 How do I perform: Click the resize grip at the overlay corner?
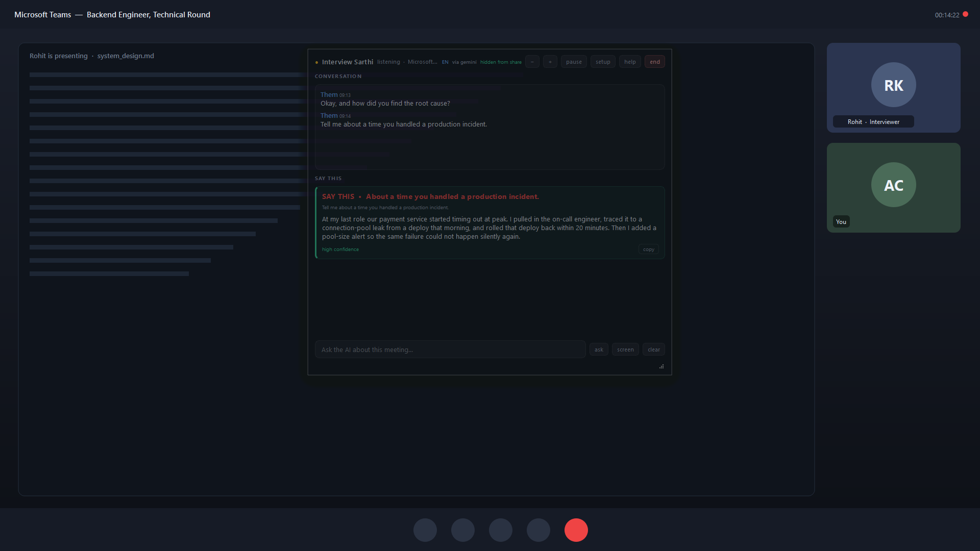[x=661, y=366]
